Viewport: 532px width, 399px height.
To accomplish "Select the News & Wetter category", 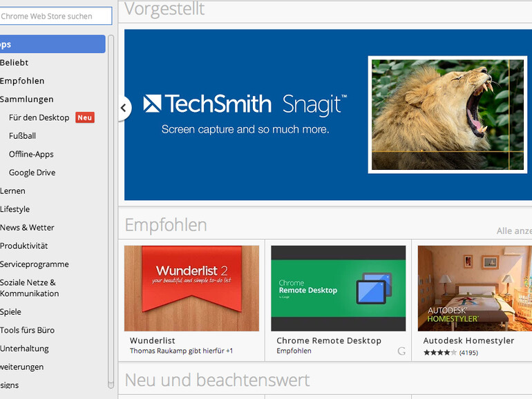I will tap(27, 228).
